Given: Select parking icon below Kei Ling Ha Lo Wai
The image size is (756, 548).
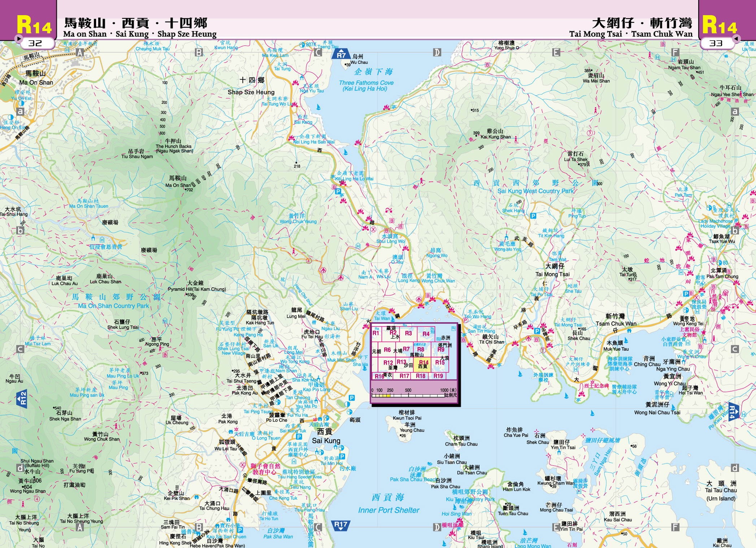Looking at the screenshot, I should click(x=338, y=192).
